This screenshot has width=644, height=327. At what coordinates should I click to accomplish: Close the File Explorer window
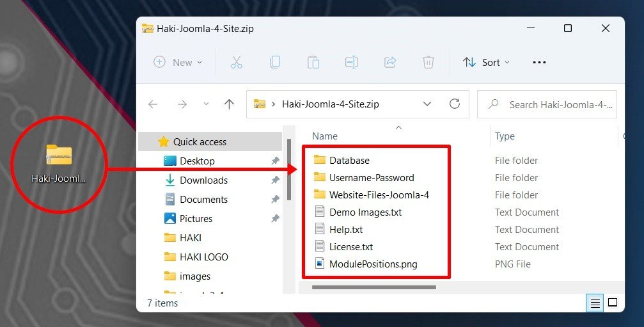[606, 28]
